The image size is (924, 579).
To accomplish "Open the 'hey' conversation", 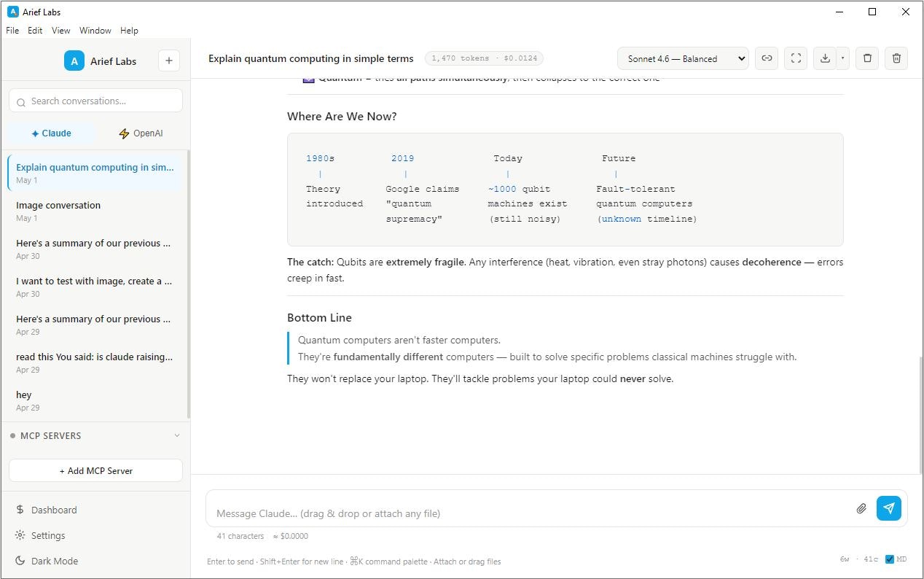I will 95,400.
